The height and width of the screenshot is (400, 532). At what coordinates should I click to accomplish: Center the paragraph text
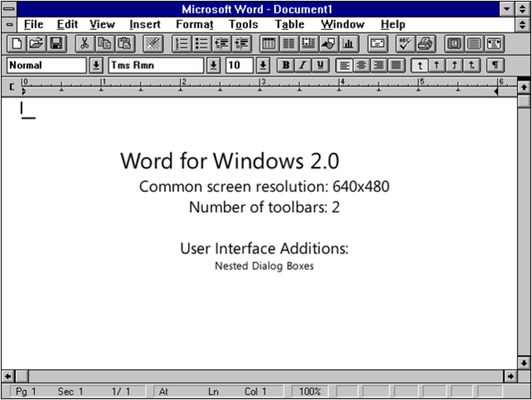(361, 65)
